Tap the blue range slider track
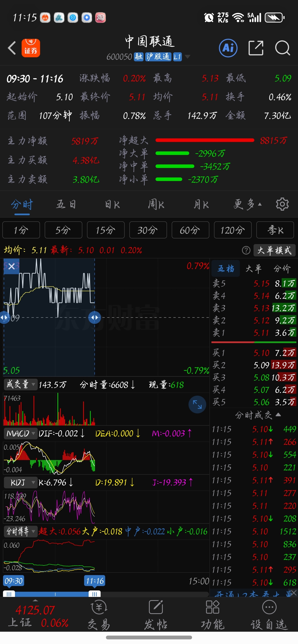This screenshot has height=644, width=298. pos(52,594)
